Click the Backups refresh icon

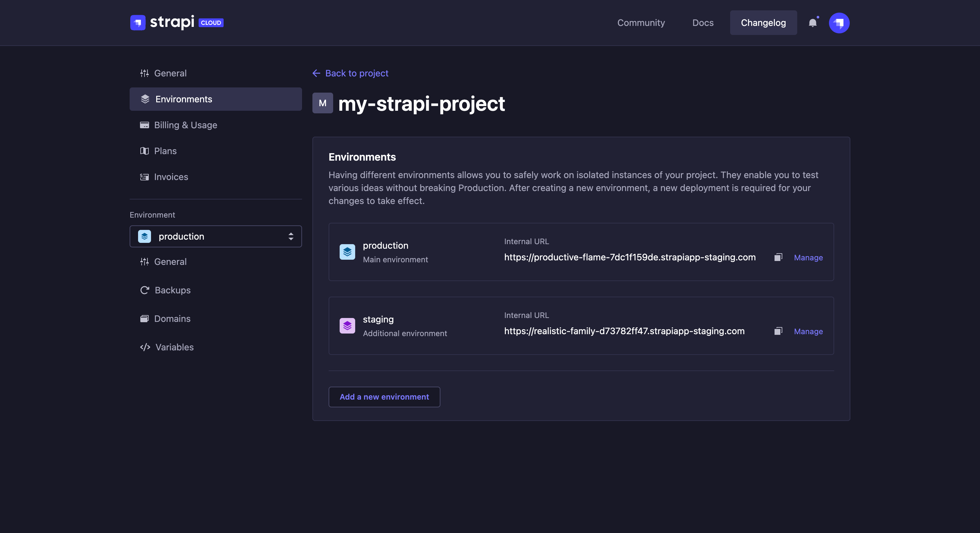point(145,290)
